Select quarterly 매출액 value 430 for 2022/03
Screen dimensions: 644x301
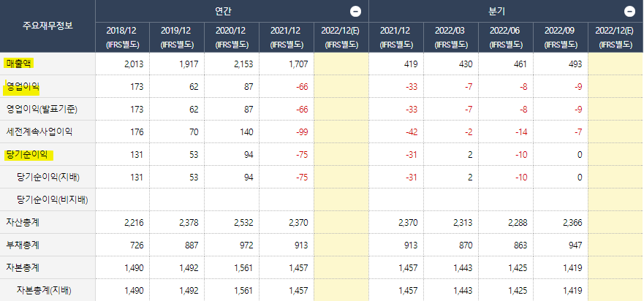point(465,64)
